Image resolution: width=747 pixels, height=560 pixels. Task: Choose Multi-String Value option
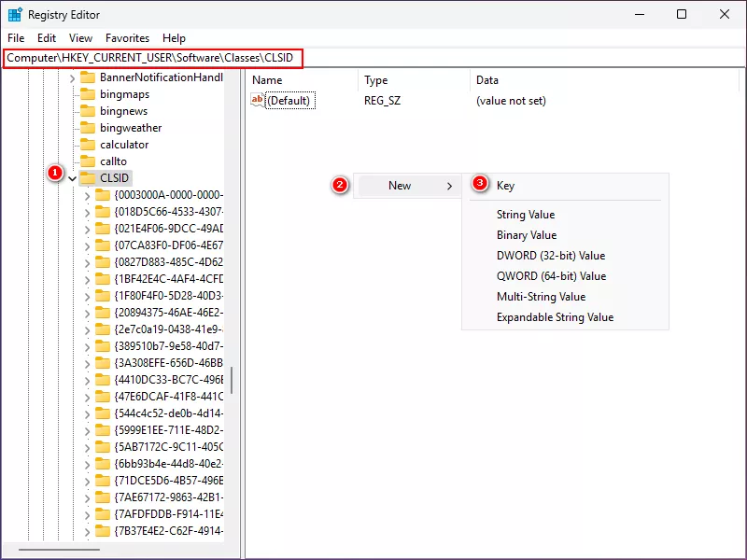pyautogui.click(x=541, y=297)
